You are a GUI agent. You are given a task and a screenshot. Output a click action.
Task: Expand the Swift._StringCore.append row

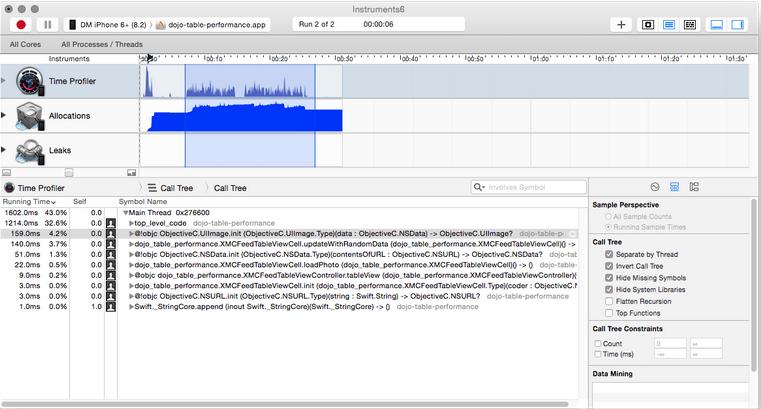tap(131, 307)
